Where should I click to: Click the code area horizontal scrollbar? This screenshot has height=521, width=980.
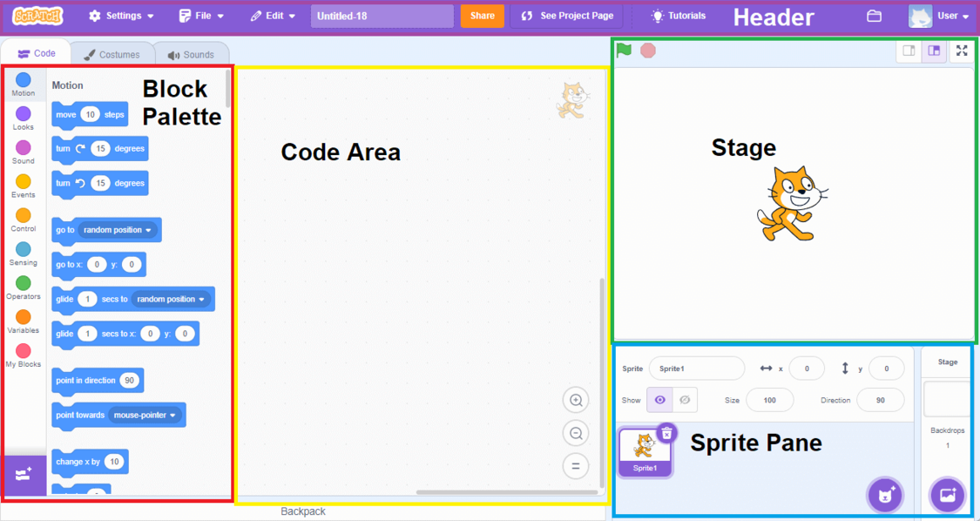(507, 492)
